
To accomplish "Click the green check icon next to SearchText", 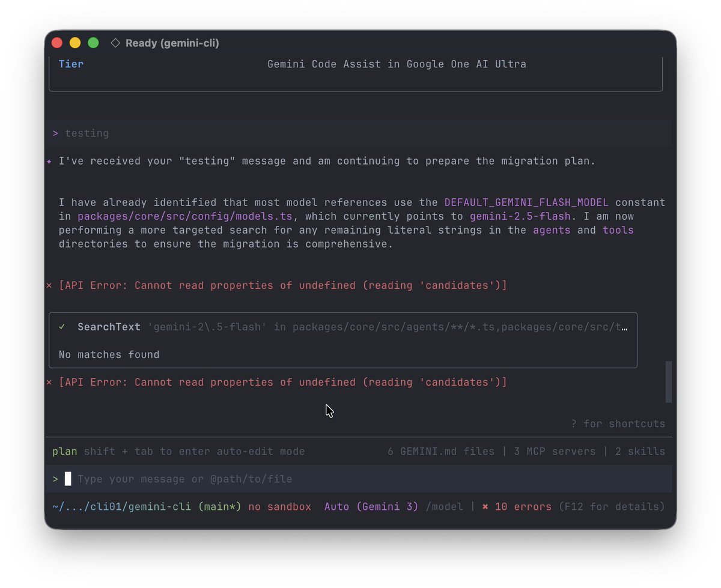I will pyautogui.click(x=62, y=327).
